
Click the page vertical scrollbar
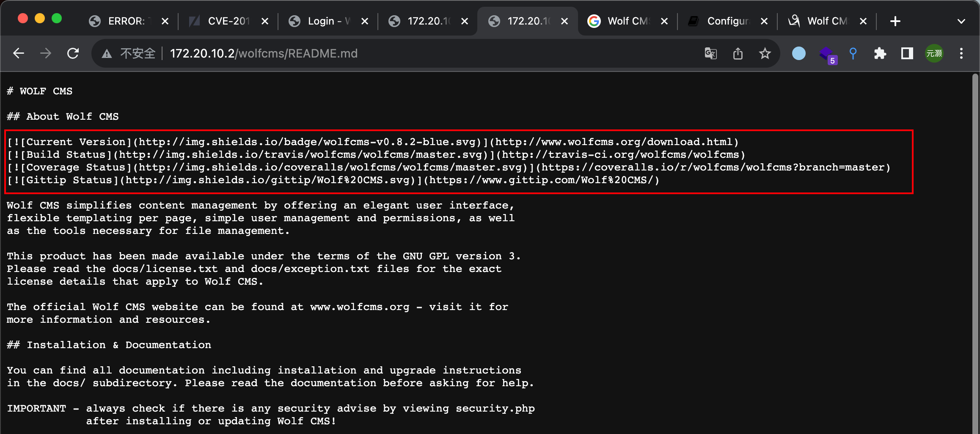975,254
